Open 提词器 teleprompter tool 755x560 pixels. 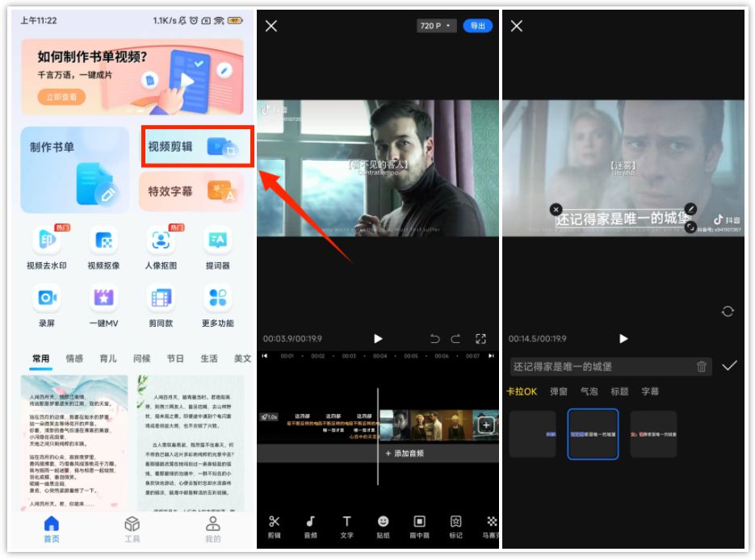[218, 249]
